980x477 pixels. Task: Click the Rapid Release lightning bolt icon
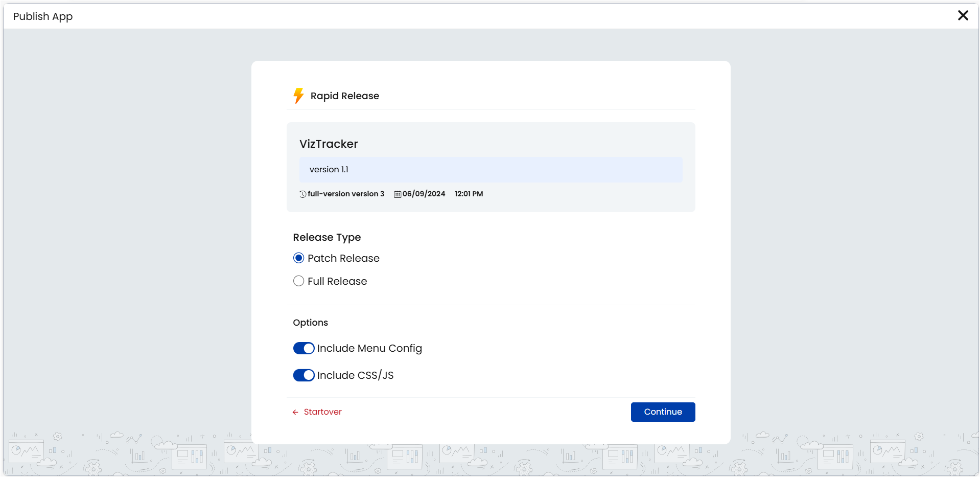[298, 96]
